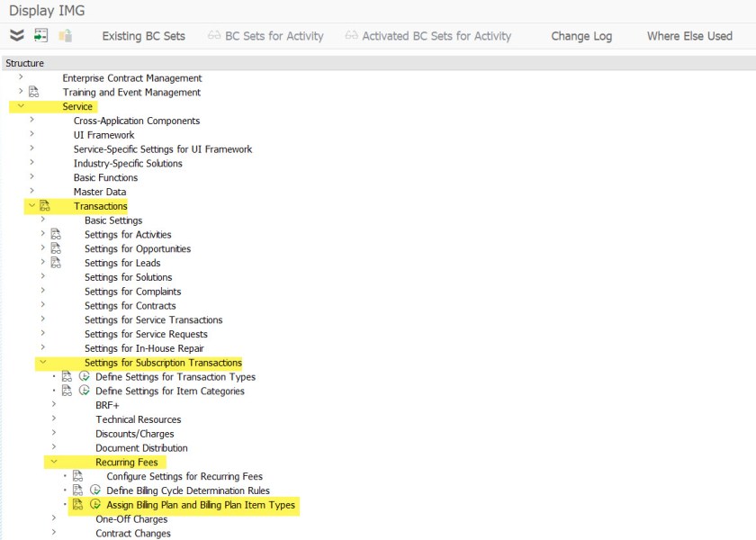Click the Structure column header

coord(24,63)
